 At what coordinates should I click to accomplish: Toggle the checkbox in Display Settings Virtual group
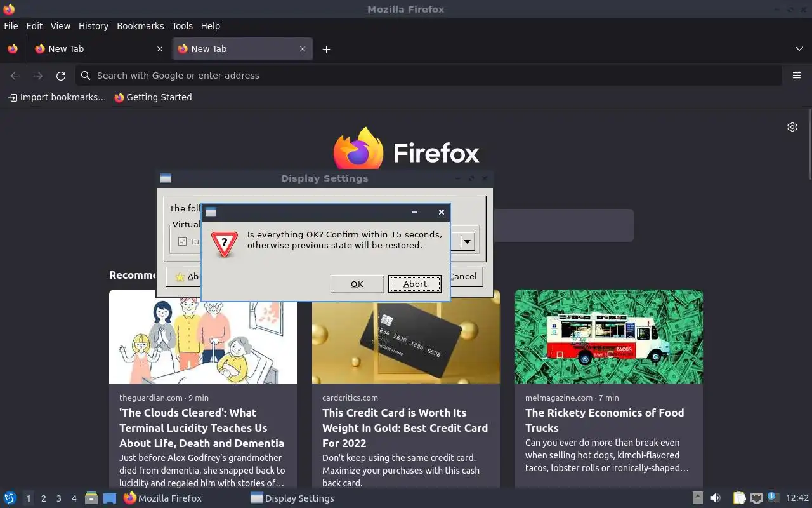182,241
